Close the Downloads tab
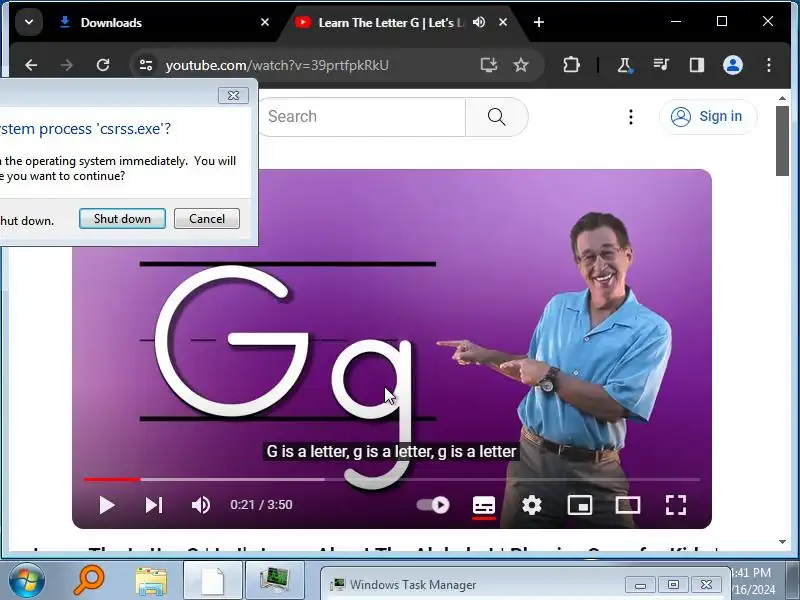Screen dimensions: 800x600 tap(265, 22)
